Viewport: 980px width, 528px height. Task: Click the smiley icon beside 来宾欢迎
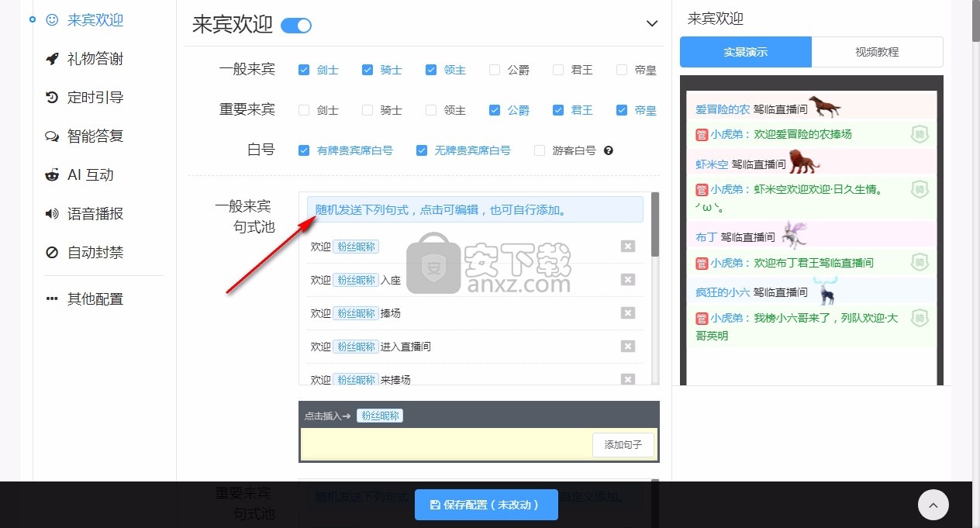tap(53, 20)
